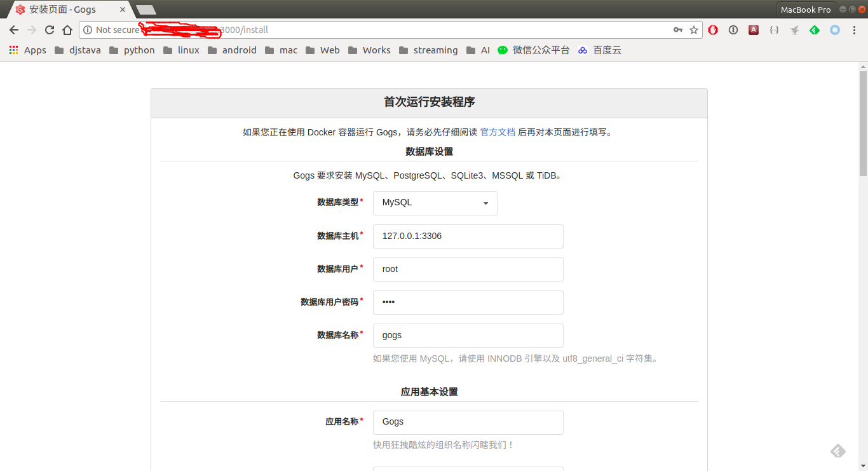The image size is (868, 471).
Task: Open the python bookmarks folder
Action: coord(132,50)
